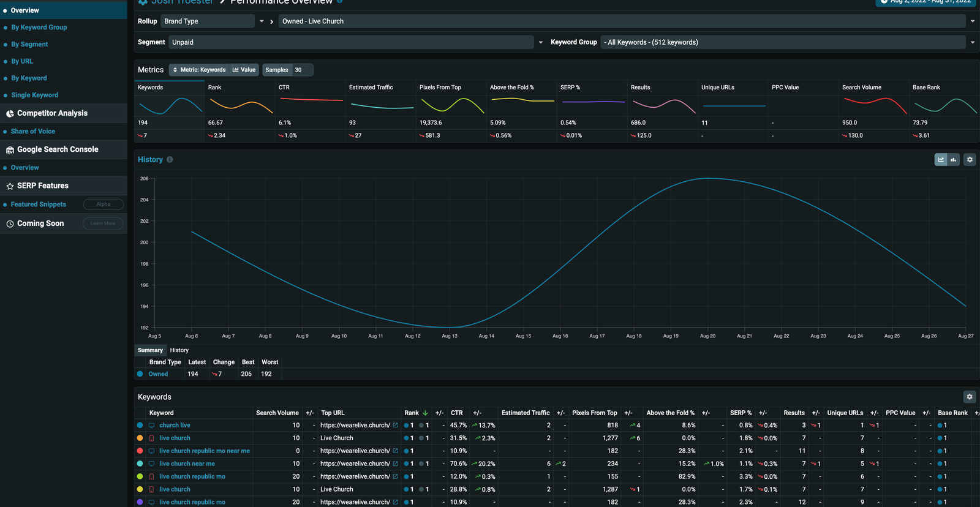Open external link icon for 'church live' URL
The width and height of the screenshot is (980, 507).
coord(396,426)
